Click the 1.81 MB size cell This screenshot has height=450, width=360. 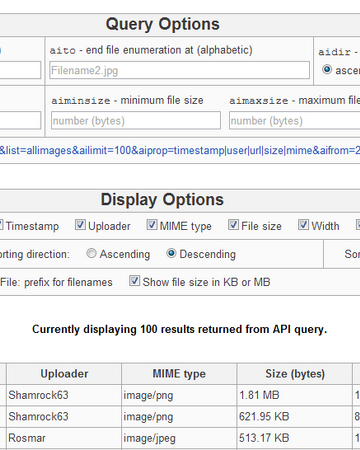pyautogui.click(x=295, y=395)
